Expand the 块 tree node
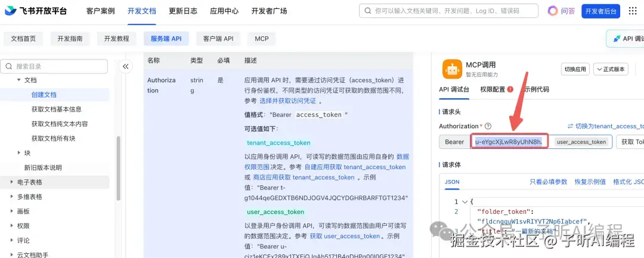The height and width of the screenshot is (258, 644). pyautogui.click(x=18, y=153)
